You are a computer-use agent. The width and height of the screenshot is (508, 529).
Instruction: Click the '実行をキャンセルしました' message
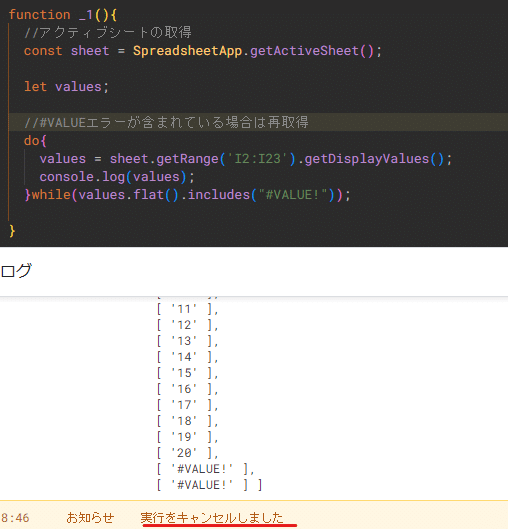pos(212,518)
